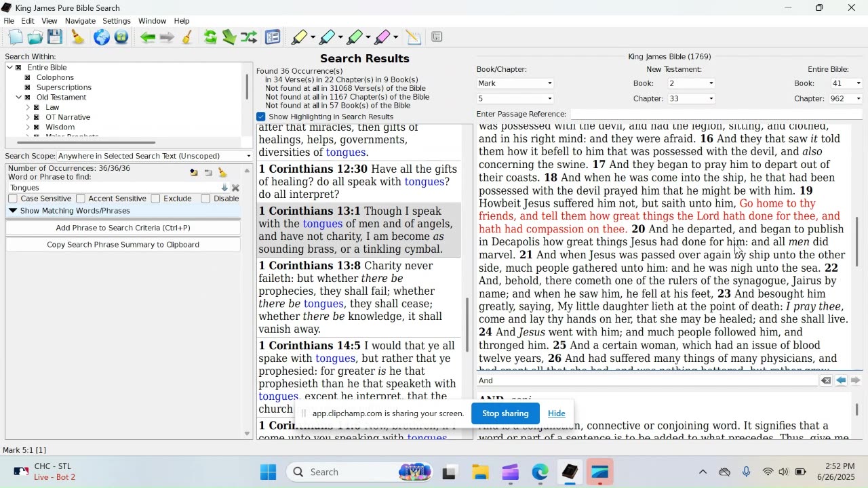Viewport: 868px width, 488px height.
Task: Click the blue globe toolbar icon
Action: pyautogui.click(x=101, y=37)
